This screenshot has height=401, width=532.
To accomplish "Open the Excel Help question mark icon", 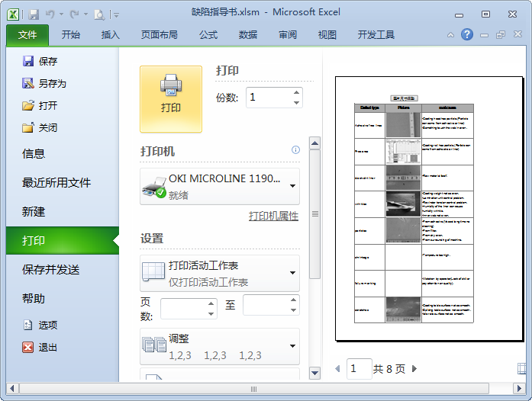I will click(466, 34).
